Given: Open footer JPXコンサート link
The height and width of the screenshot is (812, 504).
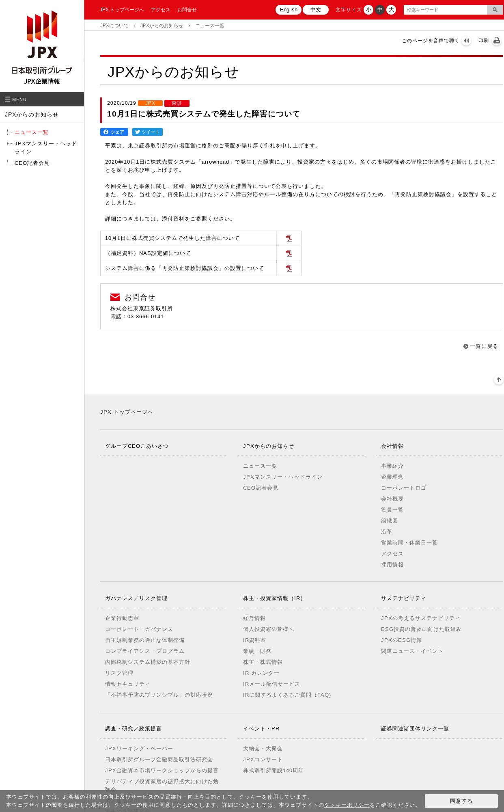Looking at the screenshot, I should click(263, 760).
